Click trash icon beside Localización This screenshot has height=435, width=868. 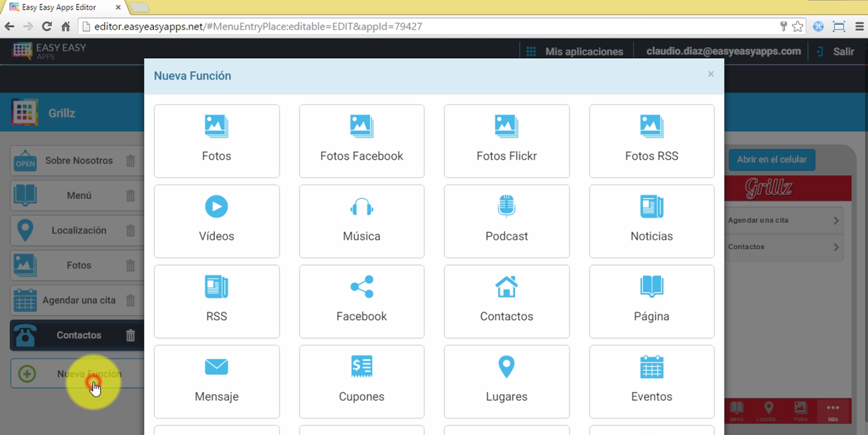point(130,231)
